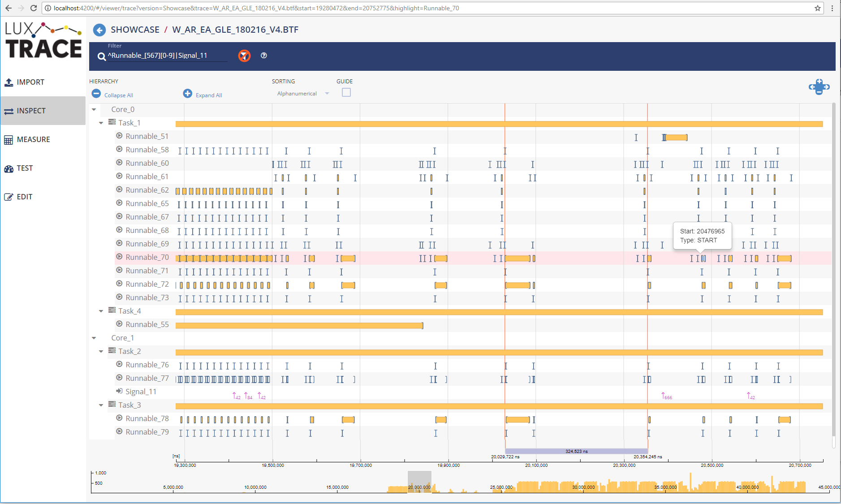
Task: Click the Runnable_70 play icon
Action: [119, 257]
